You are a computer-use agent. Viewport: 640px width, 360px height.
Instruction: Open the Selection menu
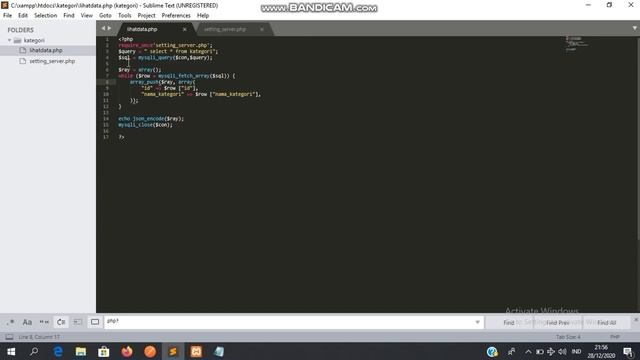pos(45,16)
